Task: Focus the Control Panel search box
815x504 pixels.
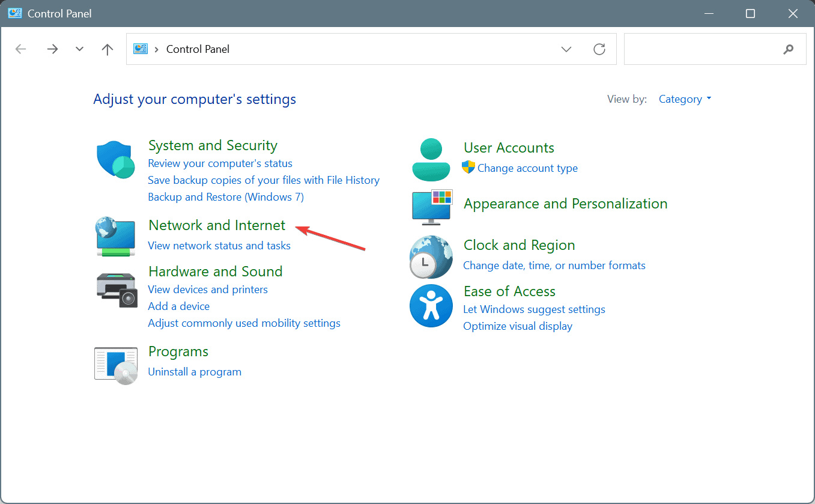Action: (x=715, y=49)
